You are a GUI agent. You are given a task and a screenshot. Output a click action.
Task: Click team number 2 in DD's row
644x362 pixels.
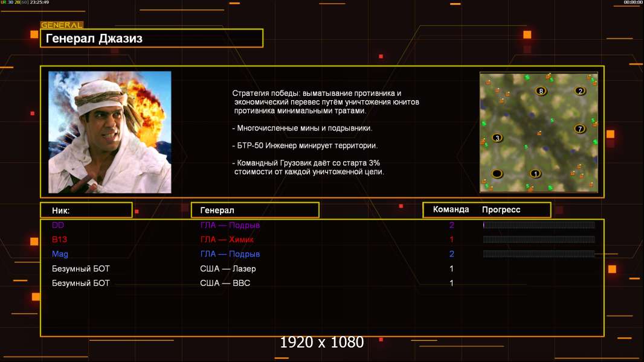click(451, 224)
